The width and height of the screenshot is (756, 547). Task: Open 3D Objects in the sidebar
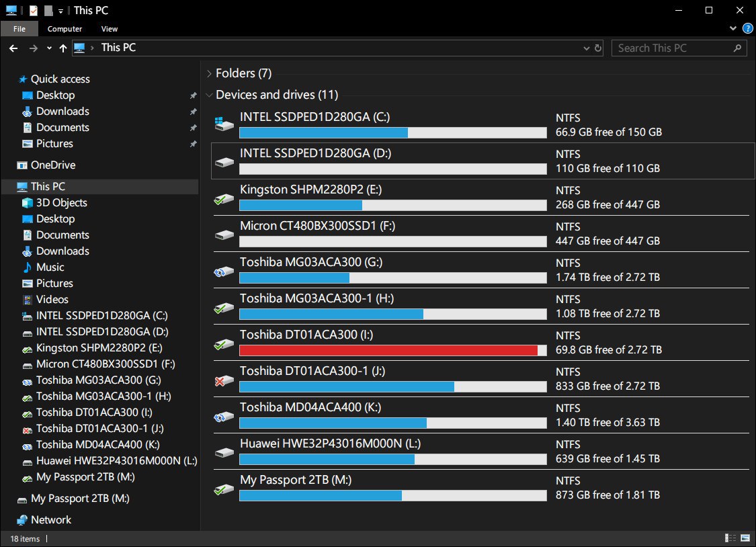62,203
